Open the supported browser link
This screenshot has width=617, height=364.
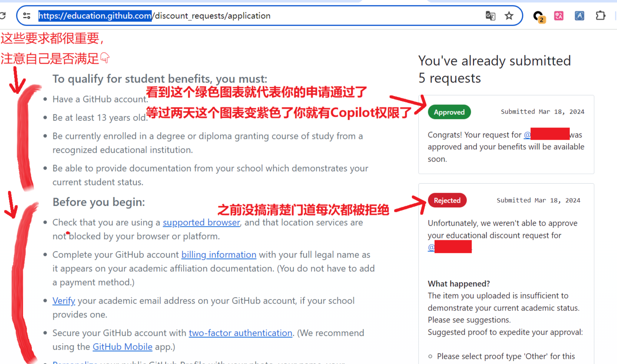click(202, 222)
